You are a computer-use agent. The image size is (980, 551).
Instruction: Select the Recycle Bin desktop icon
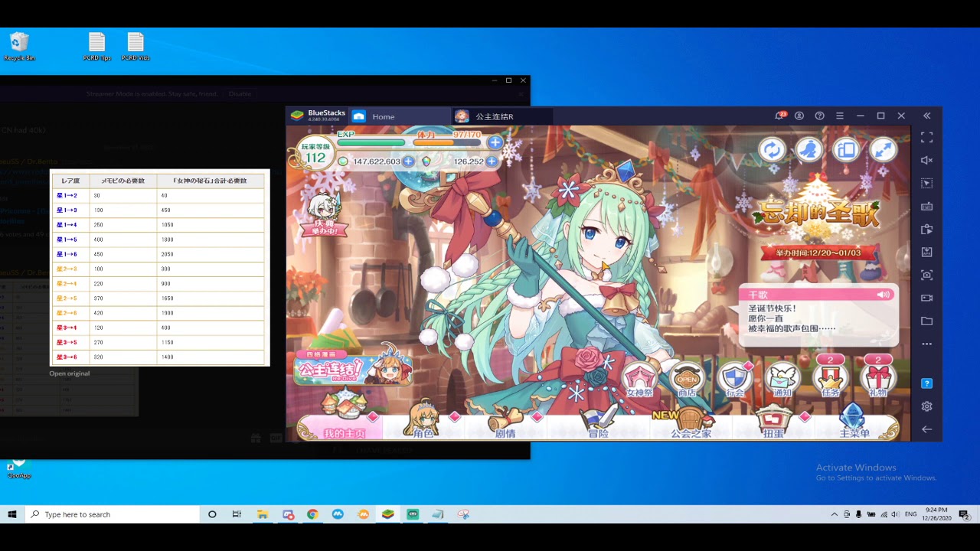[19, 47]
